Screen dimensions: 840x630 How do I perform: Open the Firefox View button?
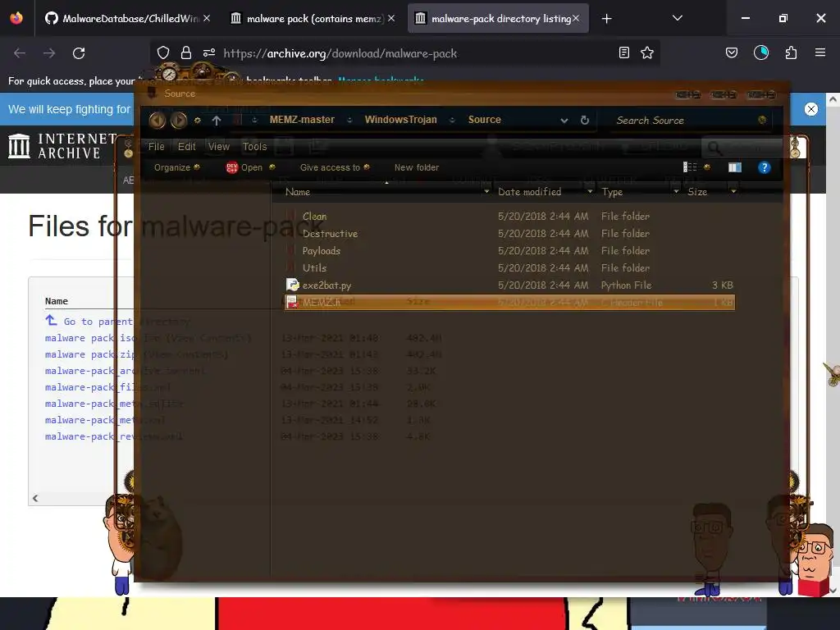point(16,18)
